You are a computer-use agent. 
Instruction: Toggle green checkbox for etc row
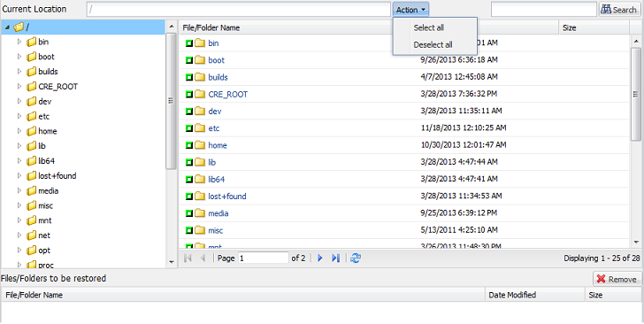(189, 128)
